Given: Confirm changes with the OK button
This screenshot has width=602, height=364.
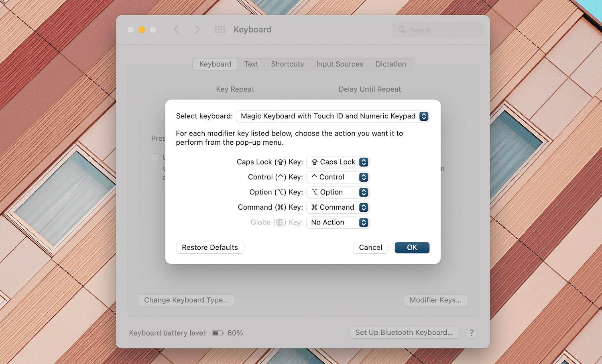Looking at the screenshot, I should tap(412, 247).
